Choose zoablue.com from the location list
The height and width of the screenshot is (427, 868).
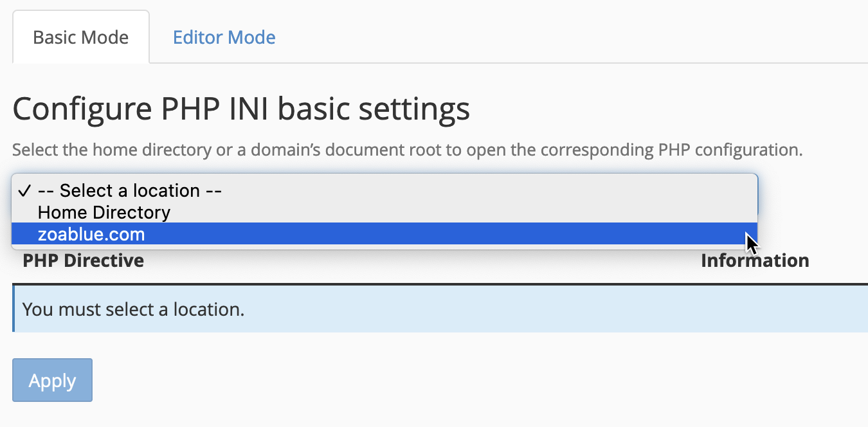[91, 234]
